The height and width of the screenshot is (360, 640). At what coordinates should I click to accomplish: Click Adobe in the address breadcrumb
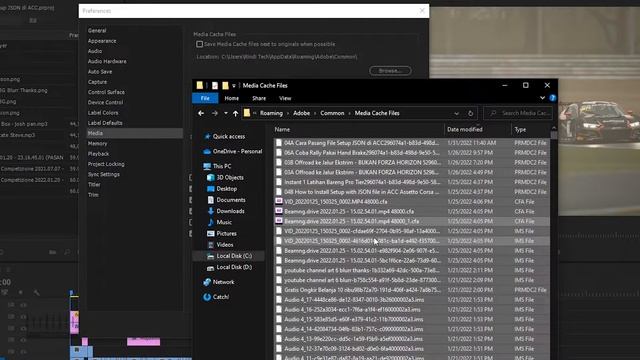(x=301, y=113)
